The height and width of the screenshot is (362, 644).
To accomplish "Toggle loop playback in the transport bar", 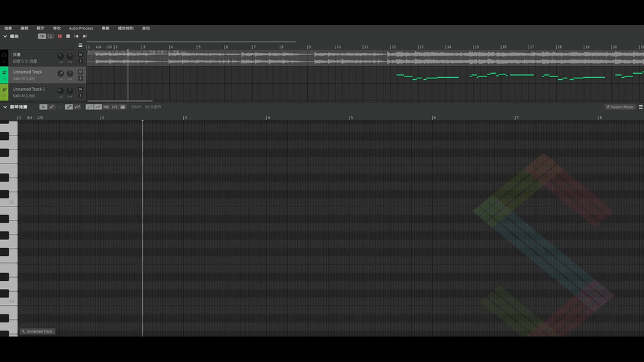I will (50, 36).
